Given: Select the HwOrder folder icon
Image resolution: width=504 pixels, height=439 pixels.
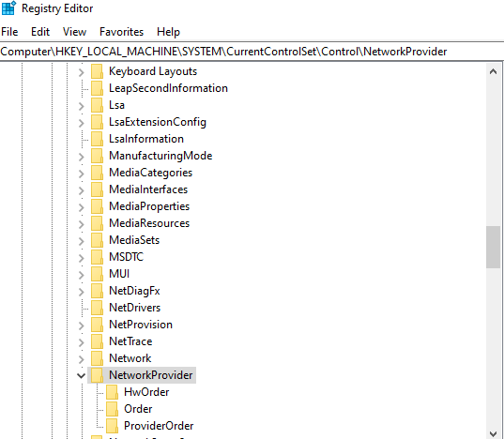Looking at the screenshot, I should (x=113, y=392).
